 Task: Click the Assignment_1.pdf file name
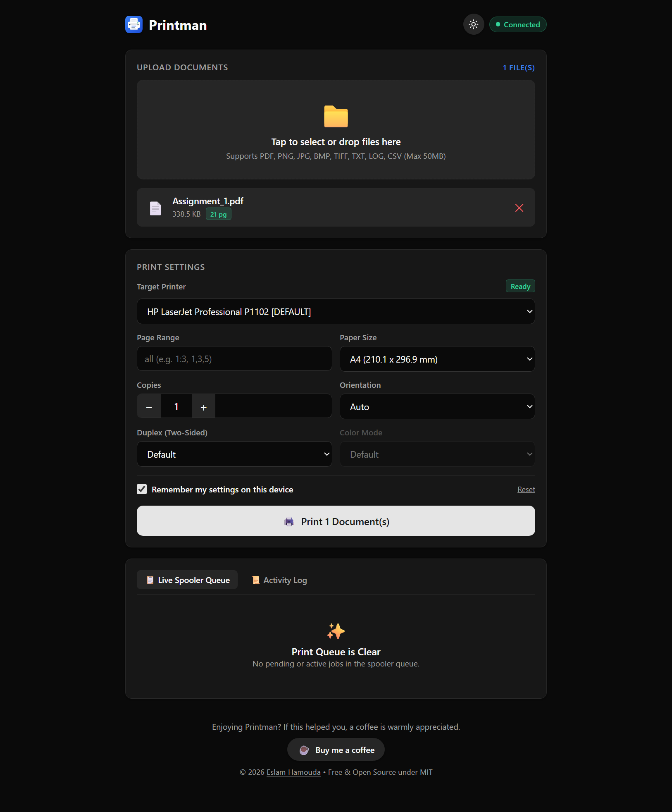tap(208, 201)
